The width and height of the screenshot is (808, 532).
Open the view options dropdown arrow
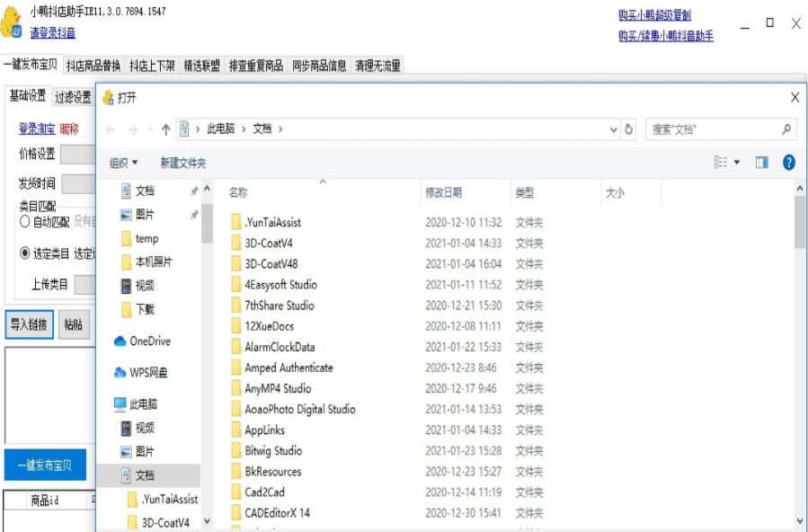[737, 163]
